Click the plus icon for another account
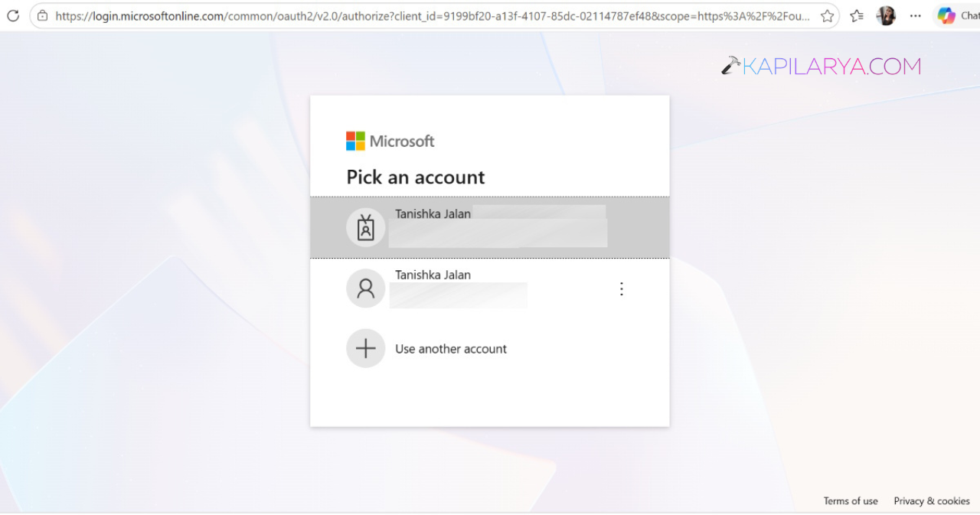Viewport: 980px width, 515px height. 366,348
